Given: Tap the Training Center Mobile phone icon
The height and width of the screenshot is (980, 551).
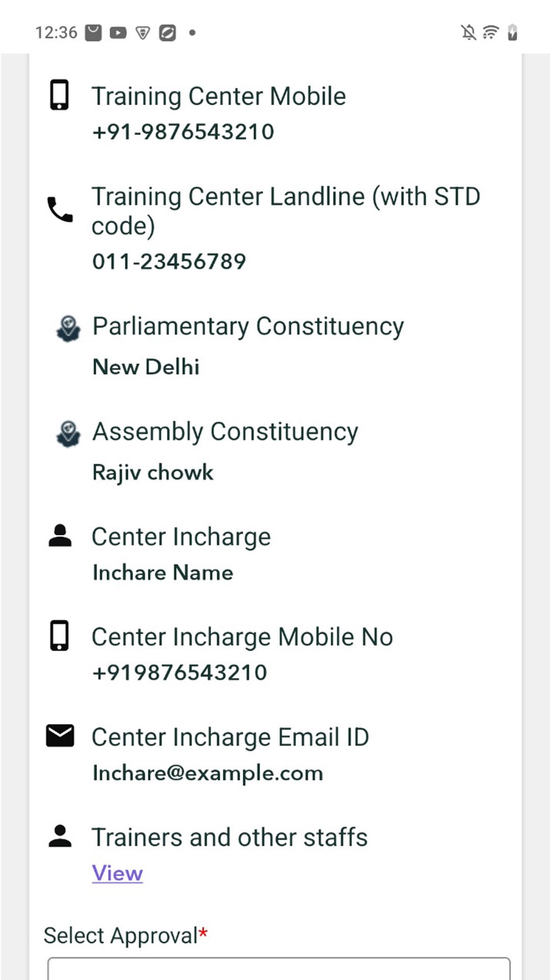Looking at the screenshot, I should tap(59, 95).
